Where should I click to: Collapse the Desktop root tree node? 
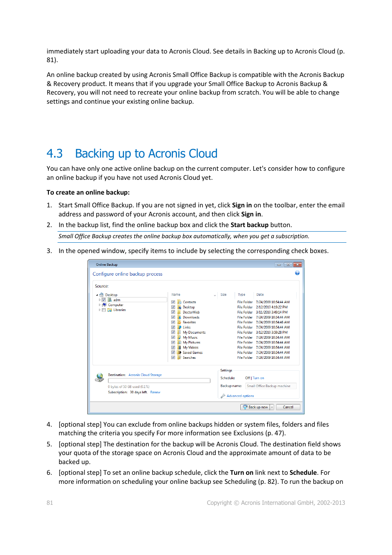point(97,295)
